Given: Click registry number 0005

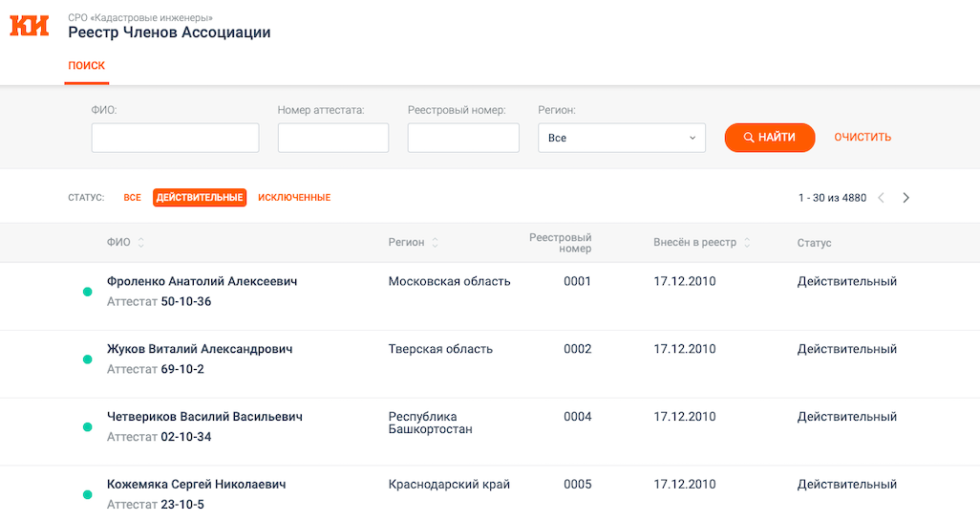Looking at the screenshot, I should click(x=578, y=485).
